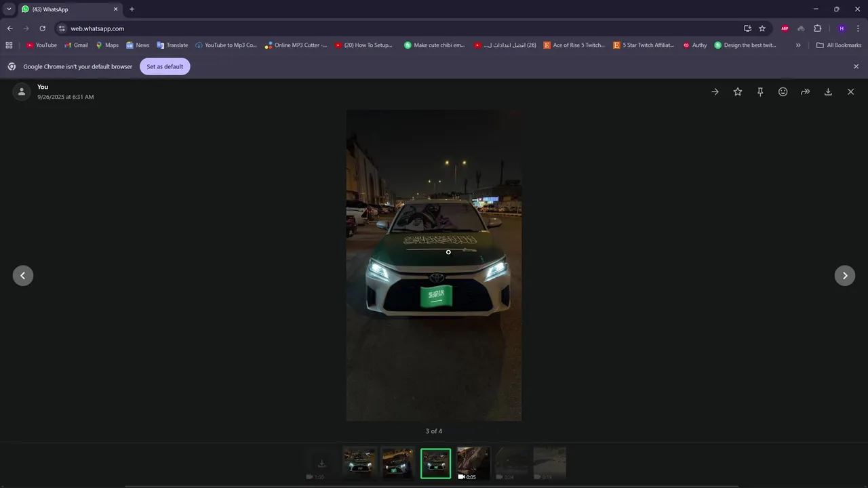Click the main car photo
The width and height of the screenshot is (868, 488).
point(434,265)
